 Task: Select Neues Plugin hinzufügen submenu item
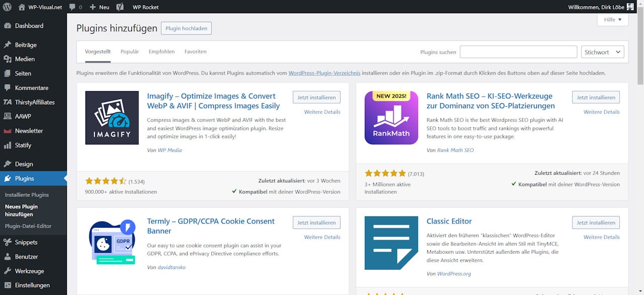(x=21, y=210)
